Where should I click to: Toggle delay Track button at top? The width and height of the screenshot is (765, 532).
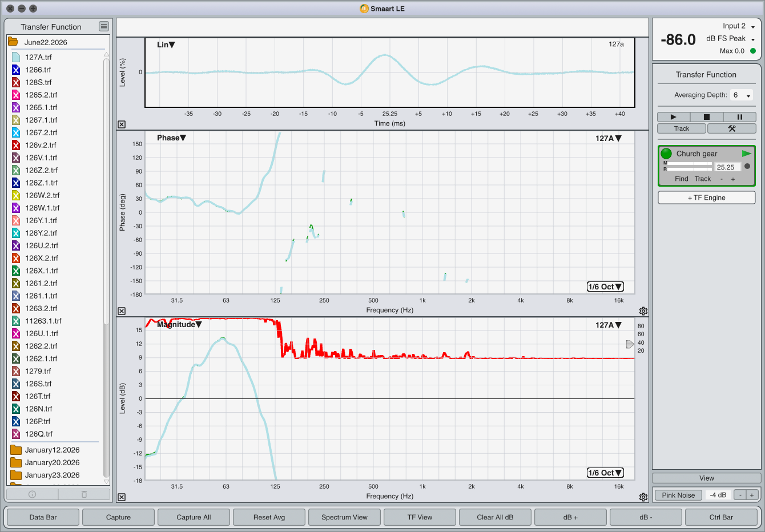point(682,128)
